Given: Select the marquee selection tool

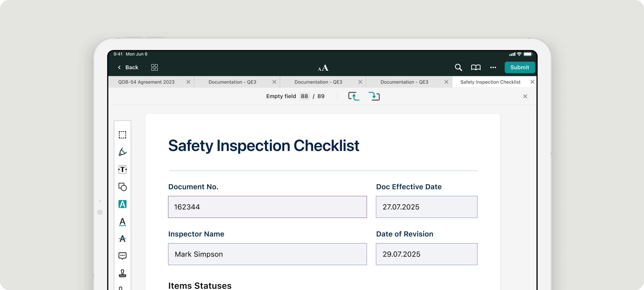Looking at the screenshot, I should point(122,135).
